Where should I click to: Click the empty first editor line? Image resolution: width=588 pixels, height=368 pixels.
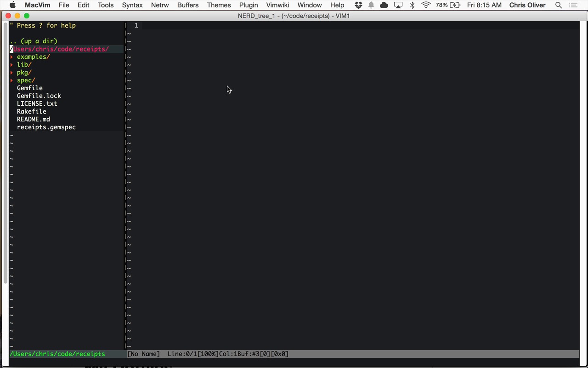(x=361, y=26)
